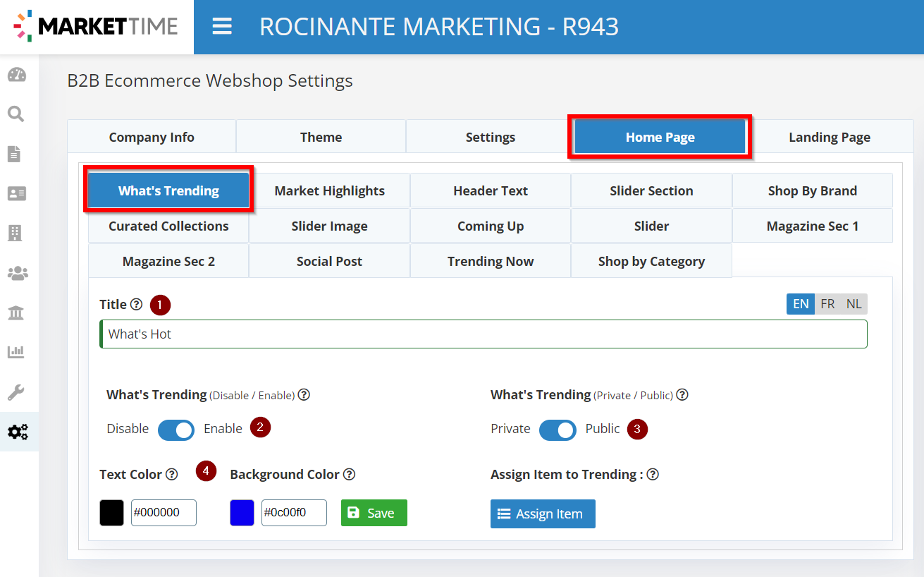
Task: Select the What's Trending sub-tab
Action: pyautogui.click(x=168, y=190)
